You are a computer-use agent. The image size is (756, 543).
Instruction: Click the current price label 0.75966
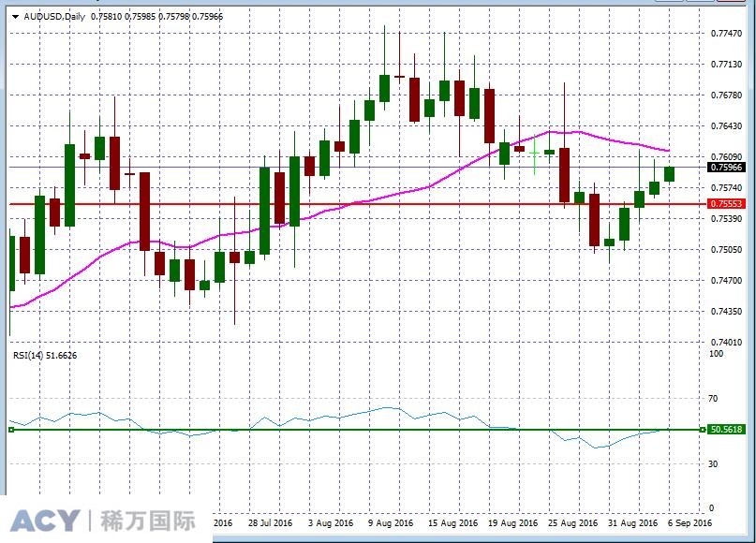(x=726, y=168)
